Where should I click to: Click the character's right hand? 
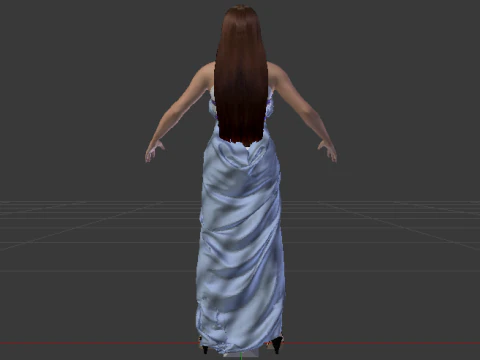tap(327, 150)
